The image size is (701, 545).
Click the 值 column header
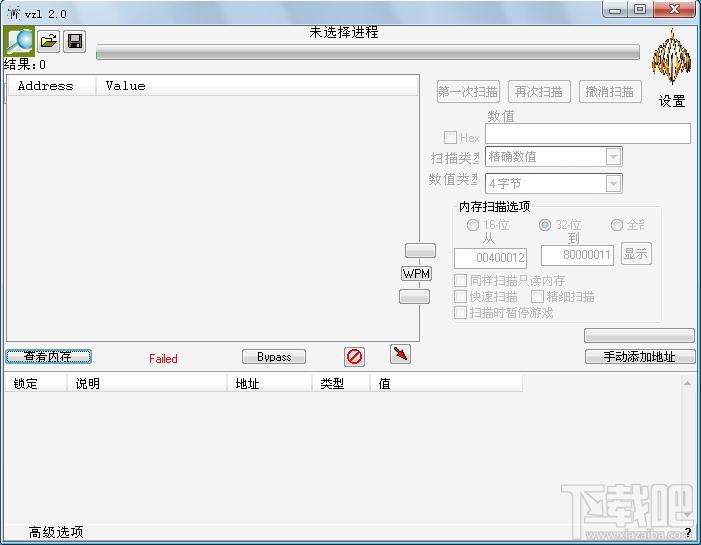(x=446, y=384)
